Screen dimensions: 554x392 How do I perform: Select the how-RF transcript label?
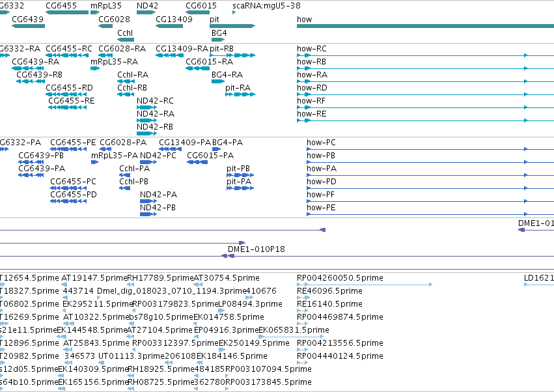pos(311,101)
